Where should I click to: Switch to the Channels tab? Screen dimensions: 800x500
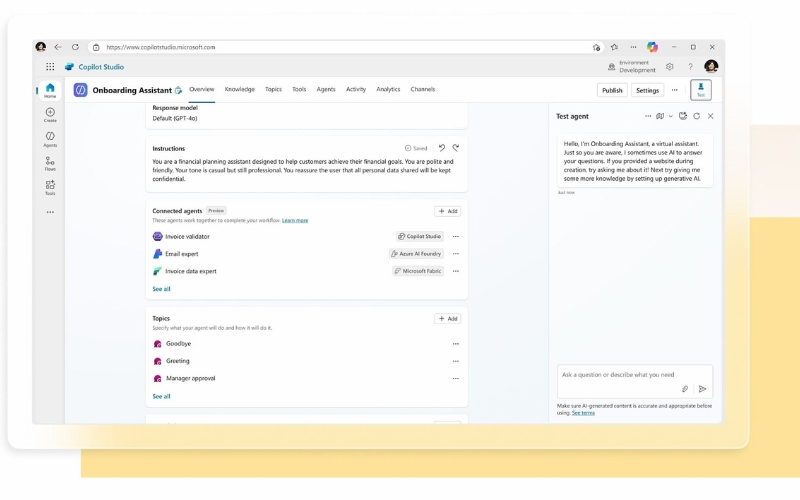click(x=422, y=89)
